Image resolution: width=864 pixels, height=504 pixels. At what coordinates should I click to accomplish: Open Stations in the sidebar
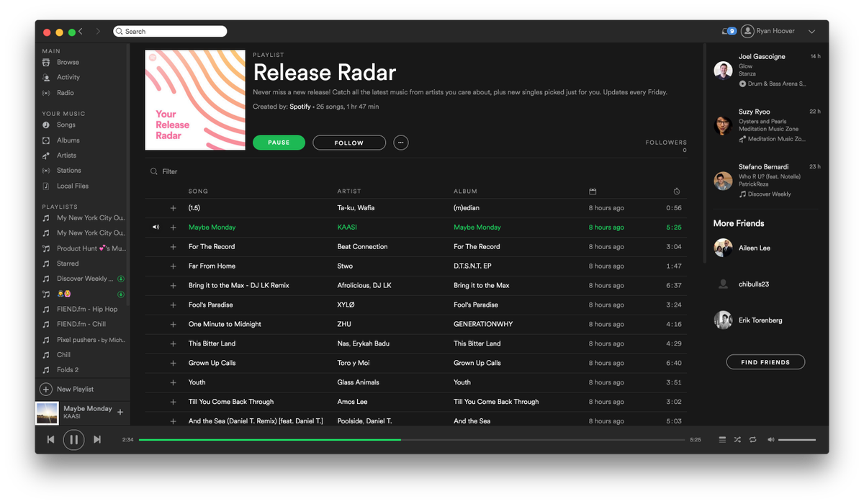(69, 171)
